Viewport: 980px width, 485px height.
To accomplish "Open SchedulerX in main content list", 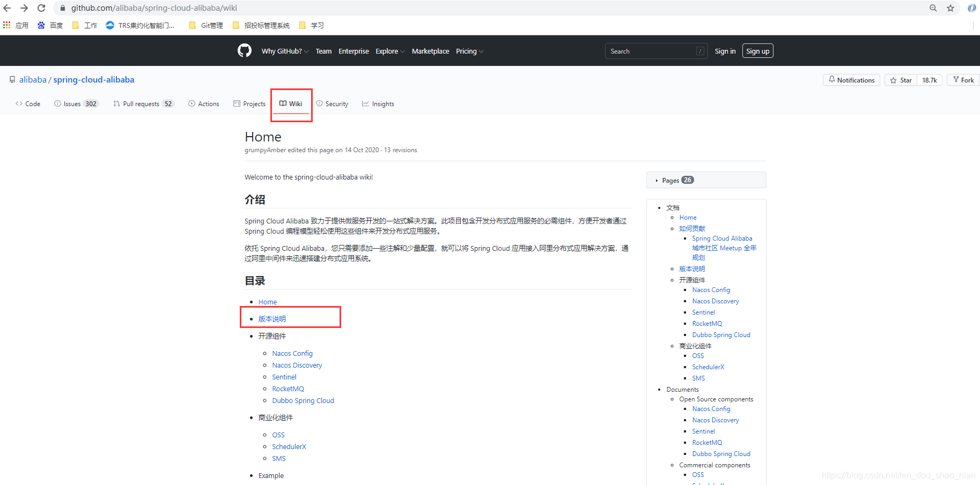I will (289, 447).
